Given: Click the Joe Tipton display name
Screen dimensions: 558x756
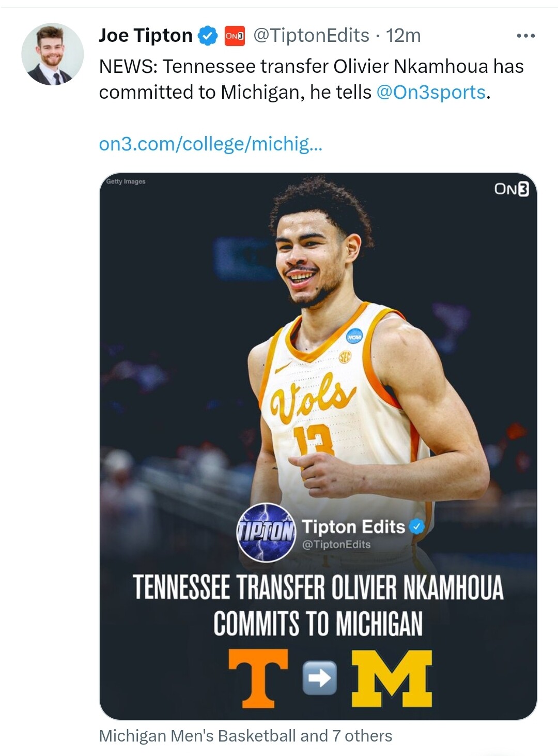Looking at the screenshot, I should click(x=145, y=36).
